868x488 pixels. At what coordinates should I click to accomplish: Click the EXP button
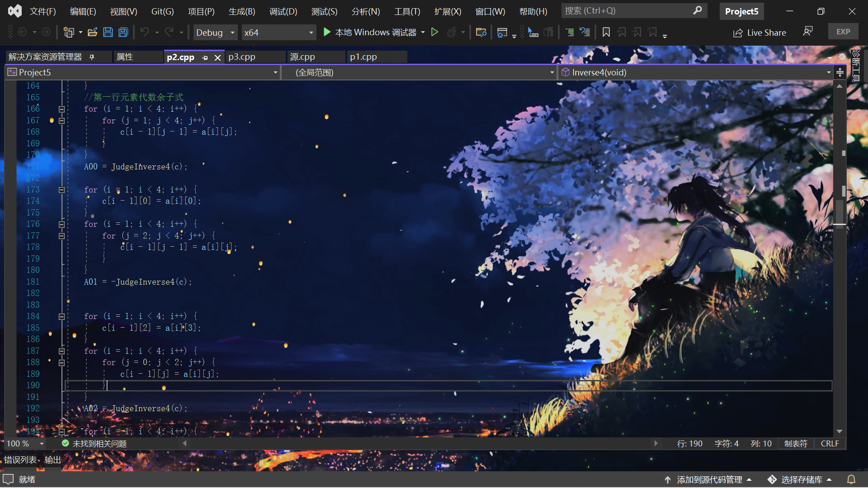[843, 32]
